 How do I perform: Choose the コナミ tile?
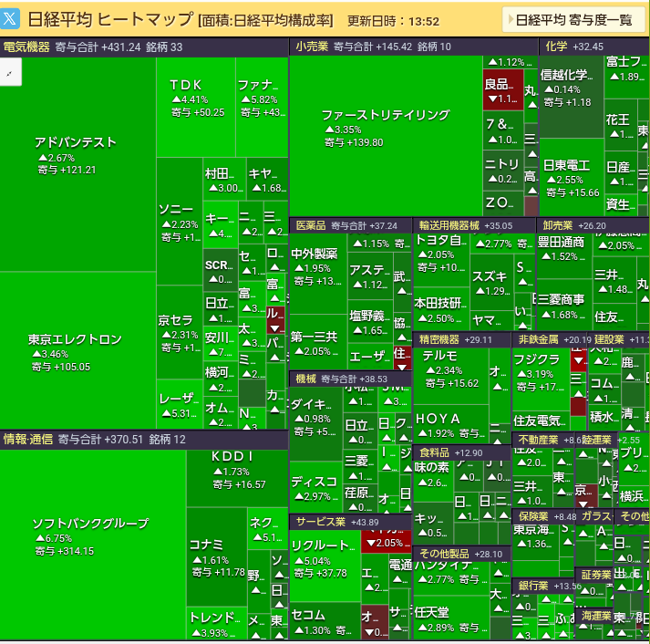click(x=216, y=557)
